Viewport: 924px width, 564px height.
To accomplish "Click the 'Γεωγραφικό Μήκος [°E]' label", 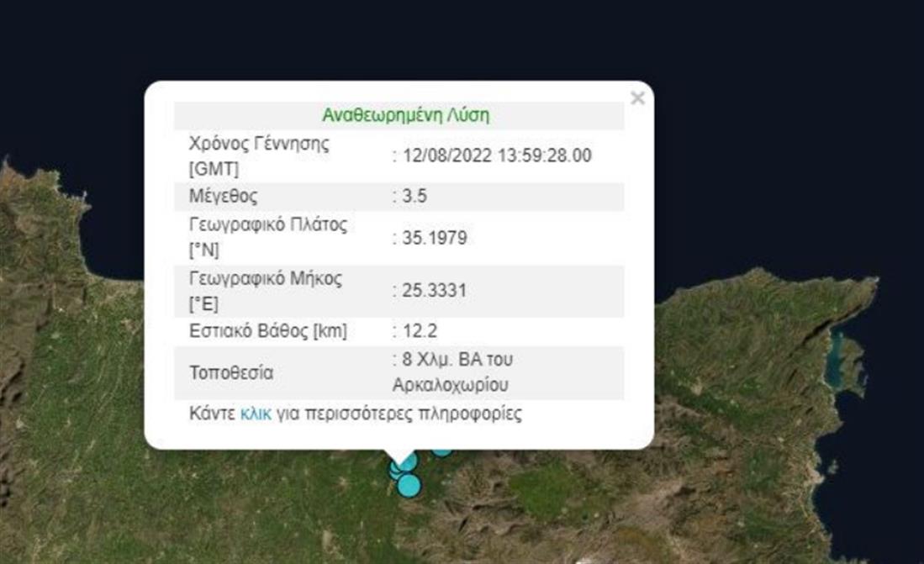I will pos(266,290).
